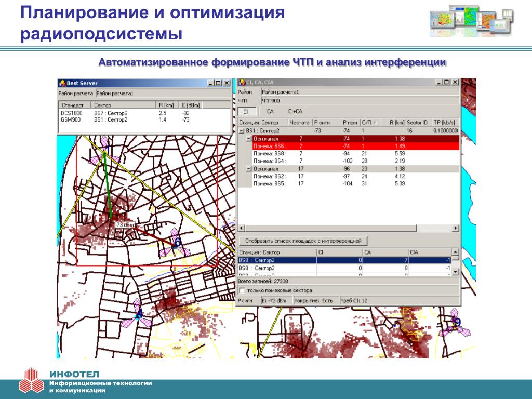Click the R [km] header in Best Server
532x399 pixels.
(167, 105)
